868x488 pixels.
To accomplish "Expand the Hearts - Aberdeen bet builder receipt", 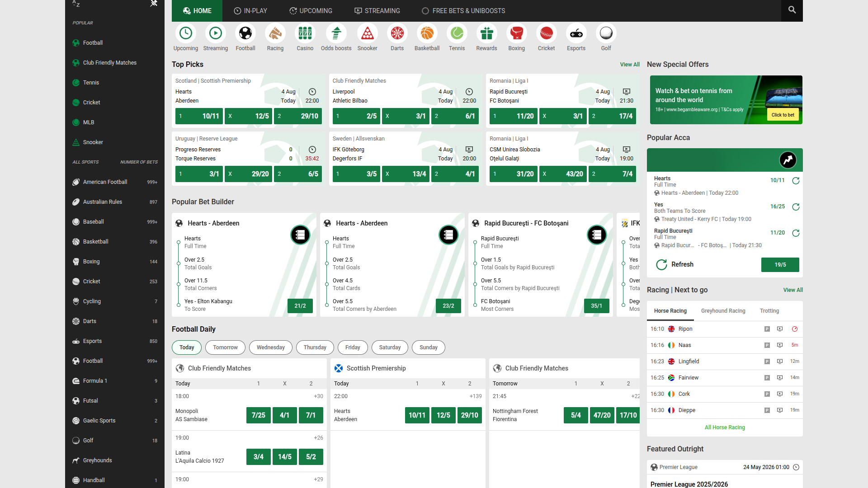I will coord(300,235).
